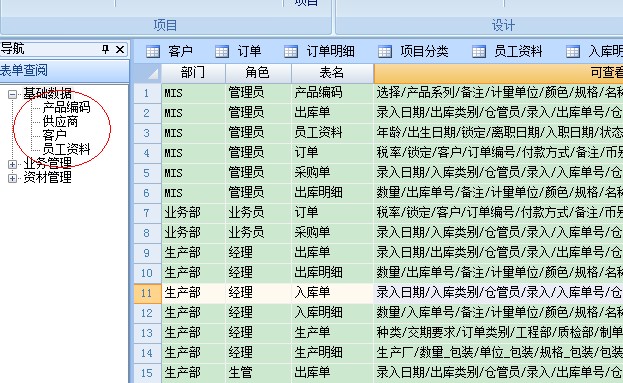The height and width of the screenshot is (383, 623).
Task: Click 经理 role cell in row 10
Action: (258, 273)
